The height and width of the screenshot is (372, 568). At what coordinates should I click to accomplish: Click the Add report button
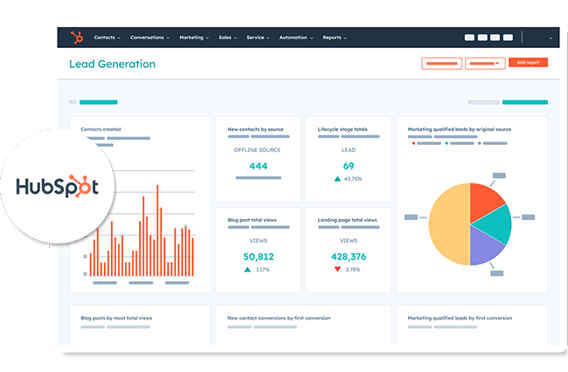point(528,62)
